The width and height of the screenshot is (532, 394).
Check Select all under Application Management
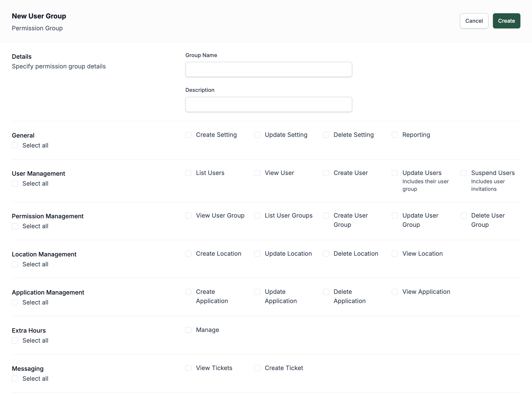[15, 302]
